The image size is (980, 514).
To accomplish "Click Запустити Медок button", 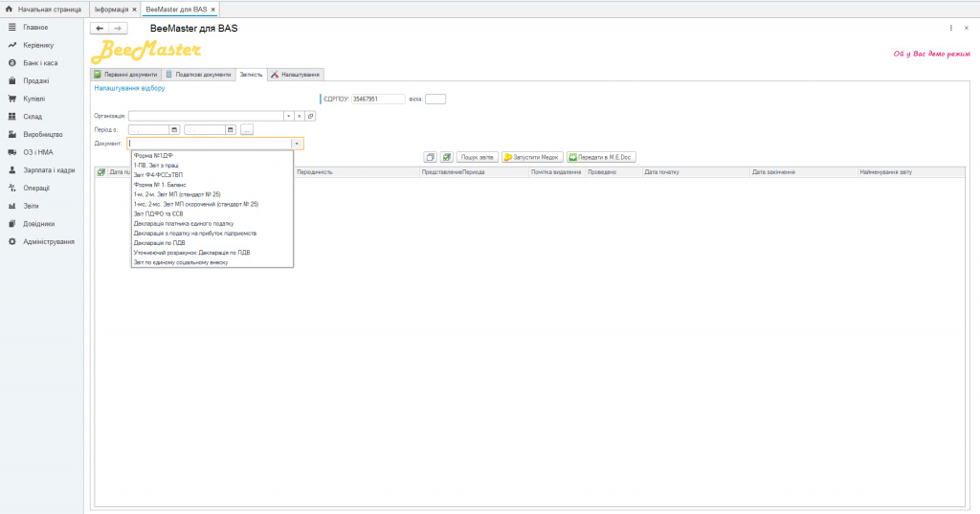I will pos(532,157).
